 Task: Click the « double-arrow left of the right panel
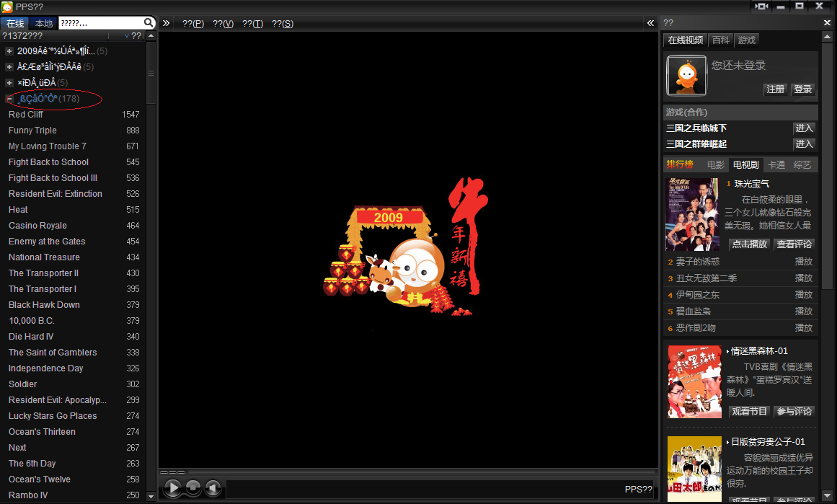[x=651, y=23]
